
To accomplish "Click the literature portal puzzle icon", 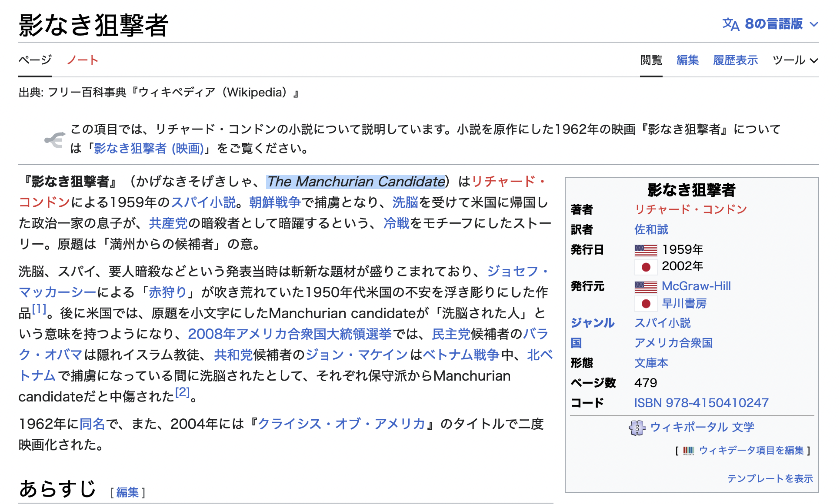I will [x=637, y=428].
